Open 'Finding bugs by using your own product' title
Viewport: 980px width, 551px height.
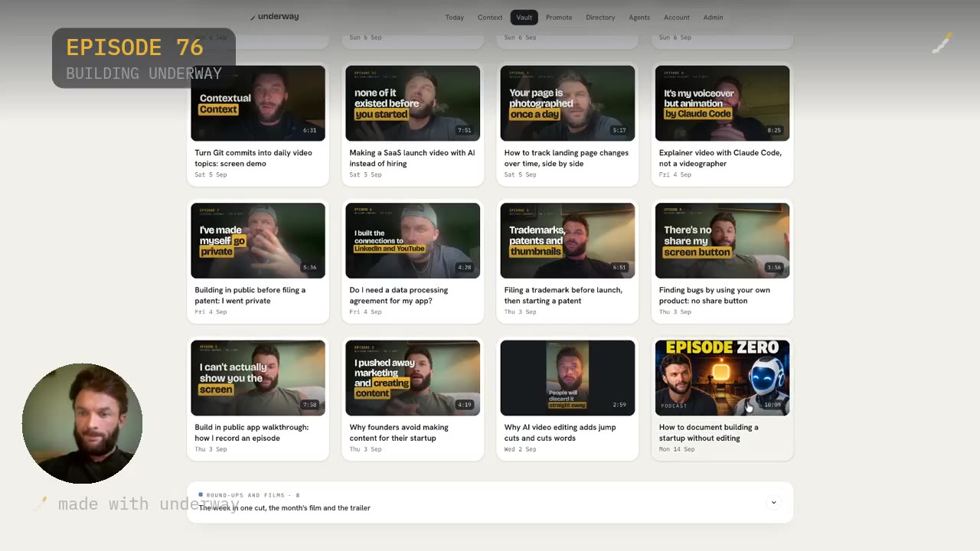pos(714,295)
